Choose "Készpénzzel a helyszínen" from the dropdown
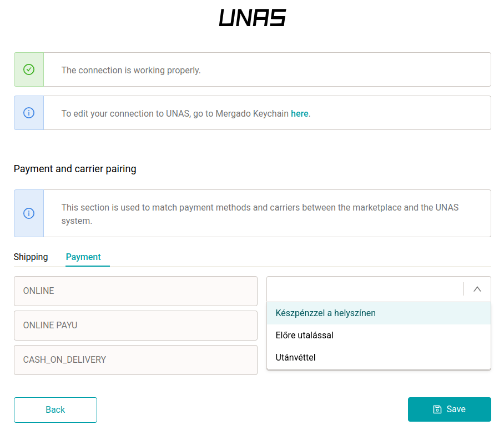The image size is (504, 430). click(326, 313)
